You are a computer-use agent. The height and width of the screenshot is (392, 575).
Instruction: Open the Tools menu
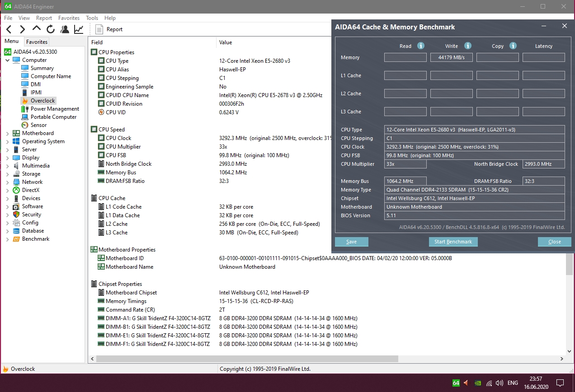click(x=92, y=18)
